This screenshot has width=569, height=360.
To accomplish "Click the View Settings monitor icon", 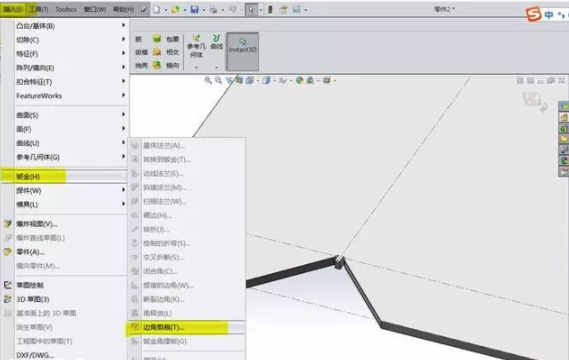I will point(327,80).
